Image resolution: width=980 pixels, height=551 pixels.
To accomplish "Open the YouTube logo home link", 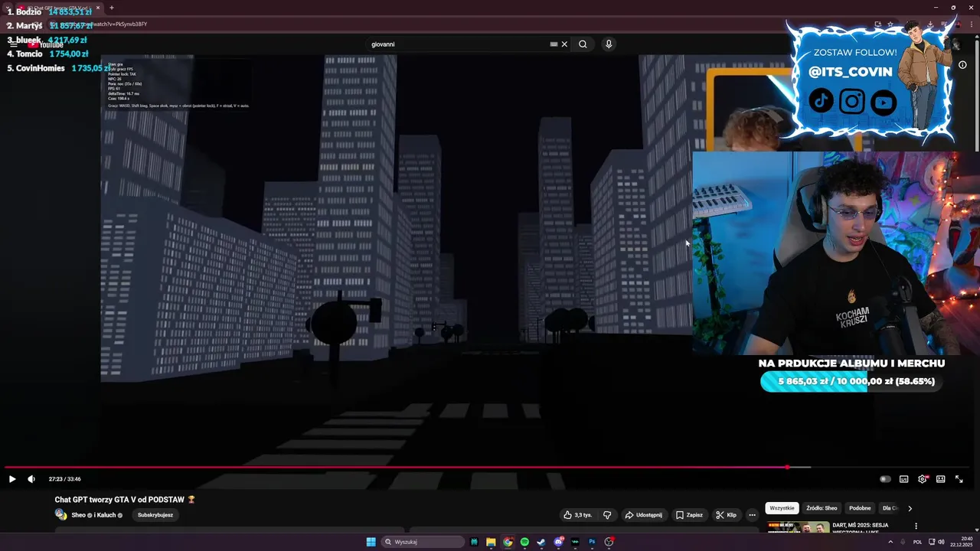I will [x=46, y=44].
